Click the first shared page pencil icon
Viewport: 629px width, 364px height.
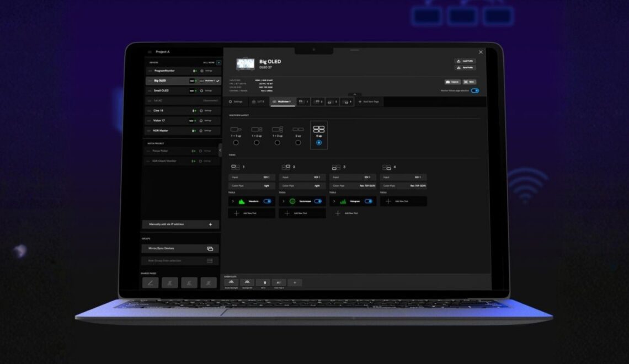click(x=151, y=282)
